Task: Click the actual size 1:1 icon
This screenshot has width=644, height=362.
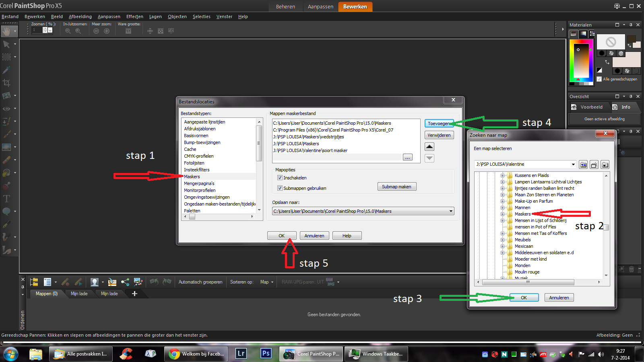Action: pos(128,31)
